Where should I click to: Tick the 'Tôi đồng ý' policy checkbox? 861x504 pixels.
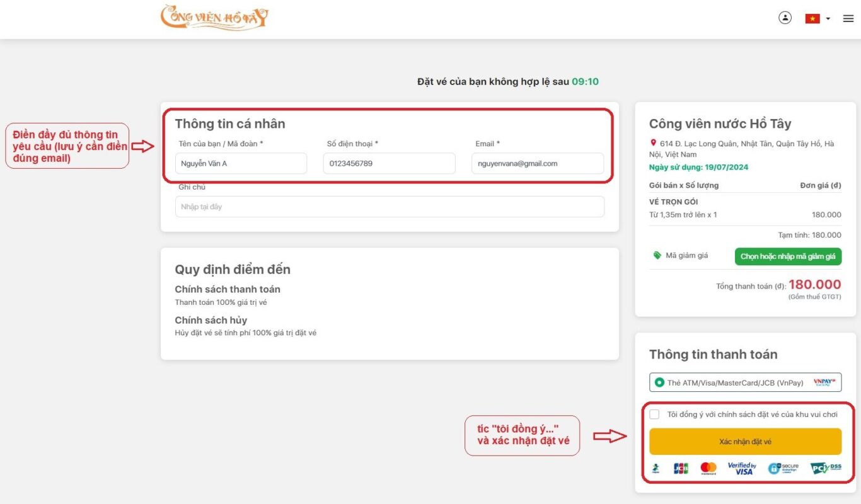pos(654,415)
